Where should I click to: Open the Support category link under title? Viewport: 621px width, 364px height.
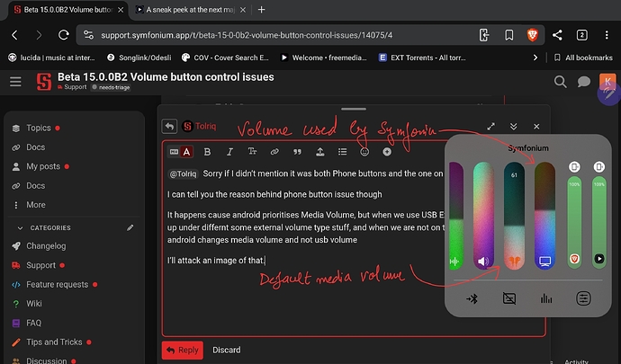72,87
